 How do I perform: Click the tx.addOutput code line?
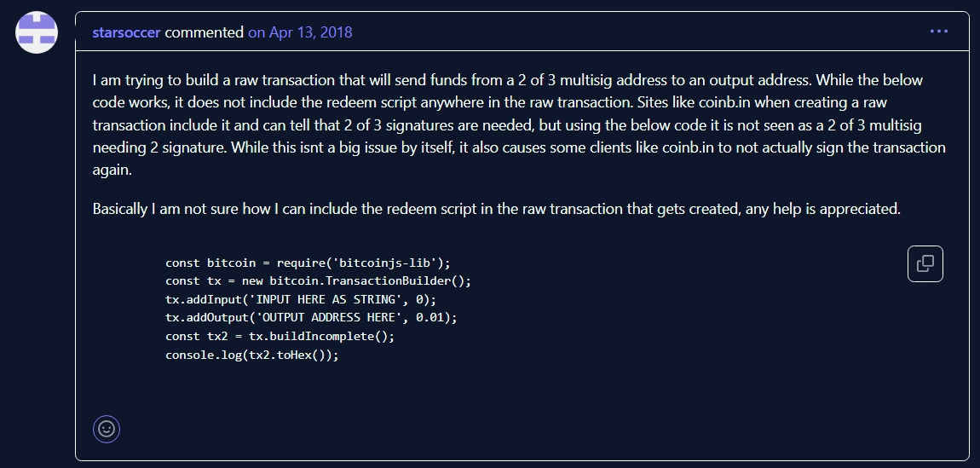point(311,317)
